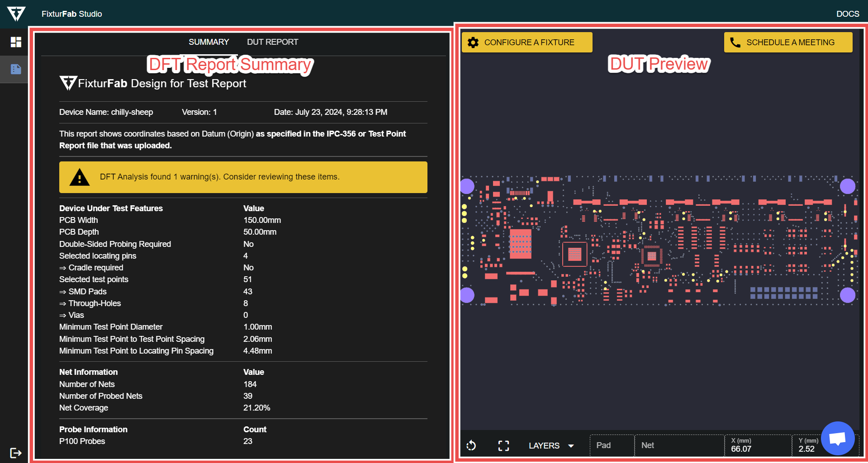The width and height of the screenshot is (868, 463).
Task: Switch to the DUT REPORT tab
Action: click(x=273, y=42)
